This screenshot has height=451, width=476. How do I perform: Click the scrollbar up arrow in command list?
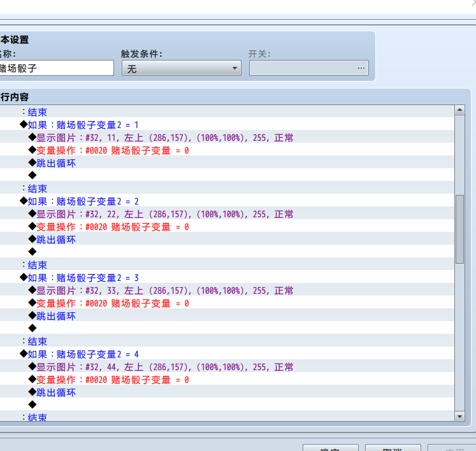point(459,110)
